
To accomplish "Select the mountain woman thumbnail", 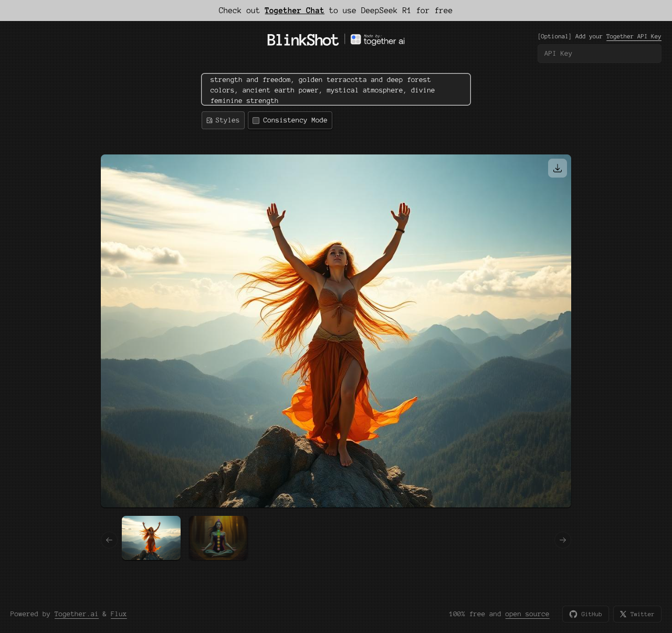I will pyautogui.click(x=151, y=538).
